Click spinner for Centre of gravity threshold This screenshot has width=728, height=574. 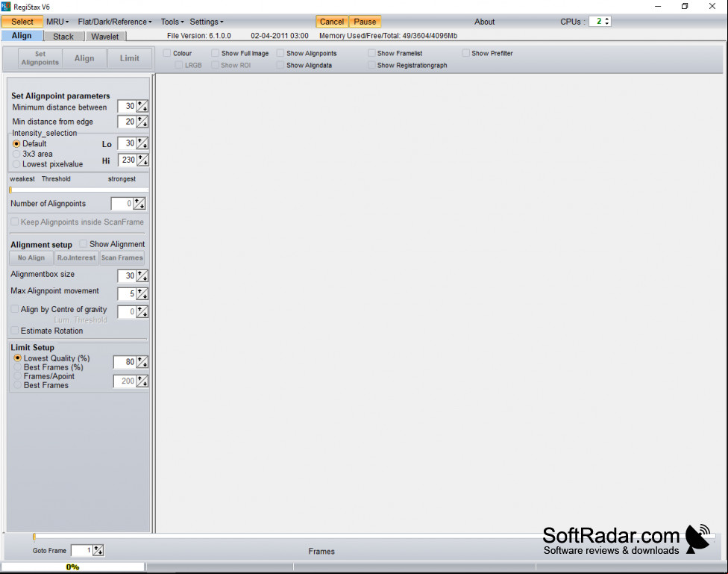[142, 312]
